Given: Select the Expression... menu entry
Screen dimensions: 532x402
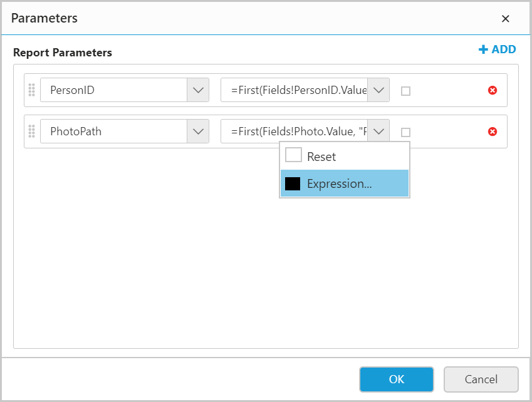Looking at the screenshot, I should pyautogui.click(x=339, y=183).
